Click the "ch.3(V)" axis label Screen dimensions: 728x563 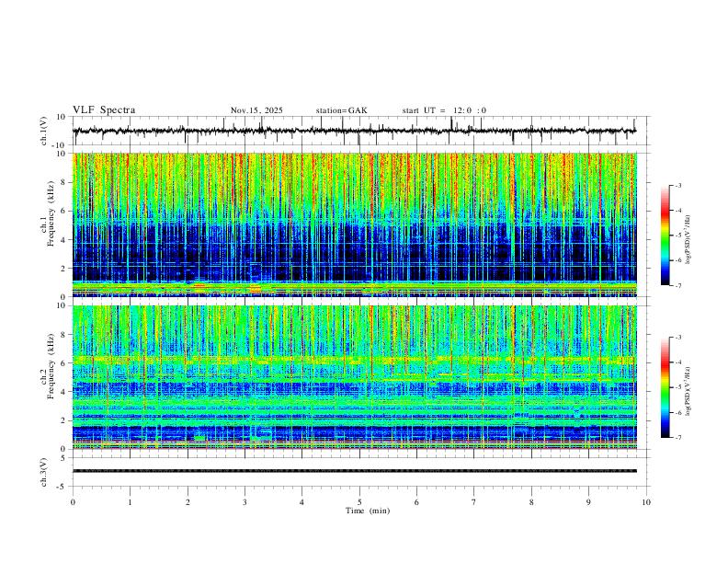(44, 472)
